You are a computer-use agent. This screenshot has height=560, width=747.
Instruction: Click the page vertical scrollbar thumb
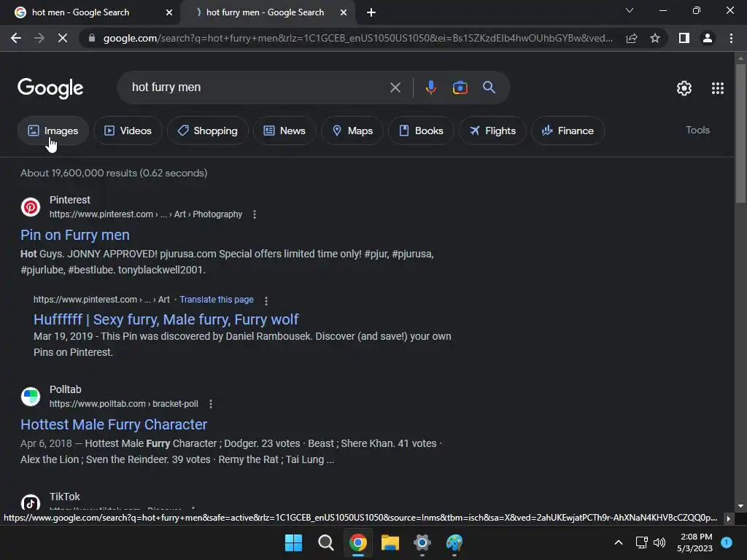point(740,133)
